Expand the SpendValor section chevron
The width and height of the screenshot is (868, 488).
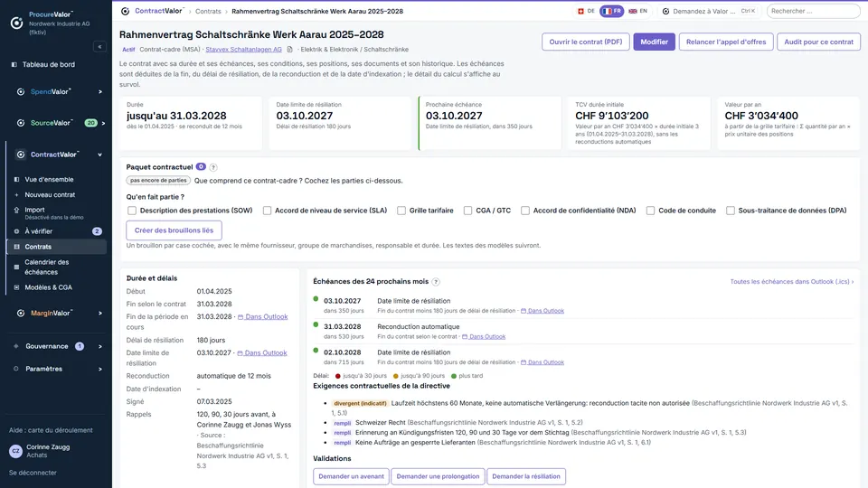click(x=100, y=92)
